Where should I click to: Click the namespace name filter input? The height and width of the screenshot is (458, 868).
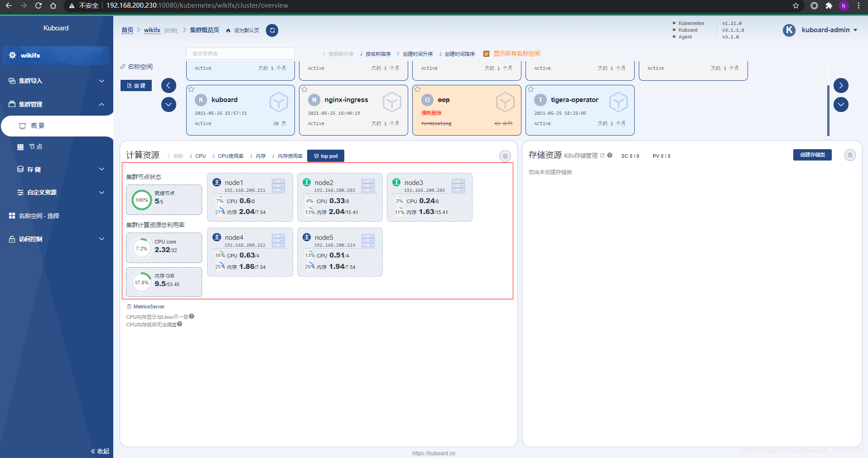pos(240,53)
